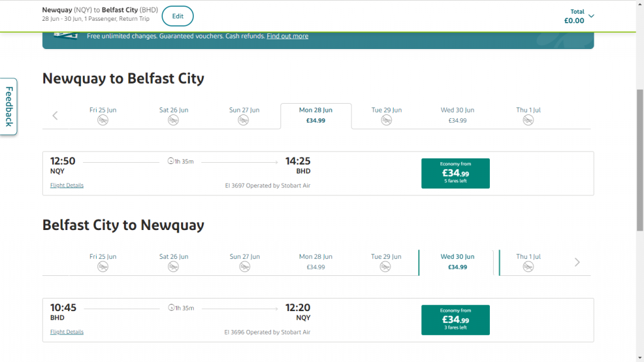The width and height of the screenshot is (644, 362).
Task: Click clock duration icon on 10:45 flight
Action: tap(170, 308)
